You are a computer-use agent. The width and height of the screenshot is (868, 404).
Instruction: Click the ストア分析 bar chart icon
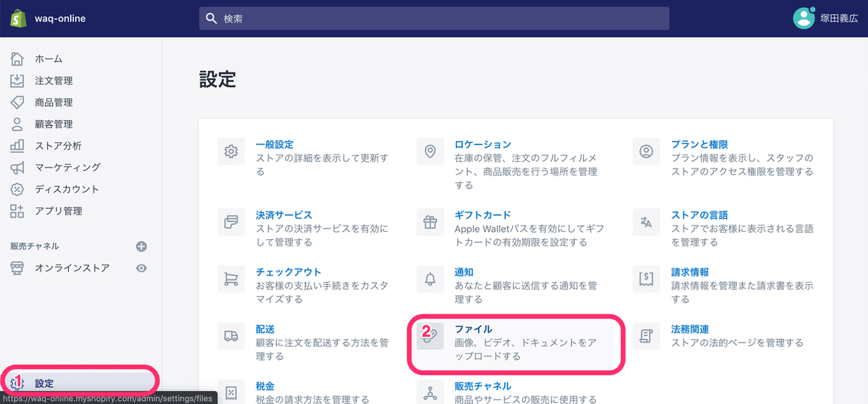pos(17,145)
